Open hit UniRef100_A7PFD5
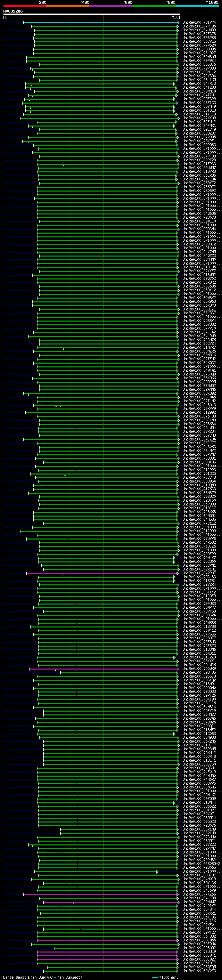This screenshot has width=222, height=980. pyautogui.click(x=199, y=26)
